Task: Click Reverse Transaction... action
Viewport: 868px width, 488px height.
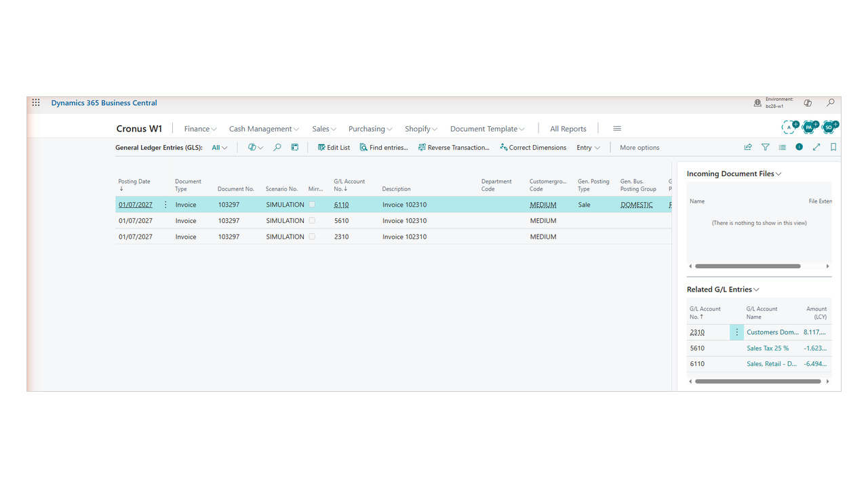Action: pyautogui.click(x=454, y=147)
